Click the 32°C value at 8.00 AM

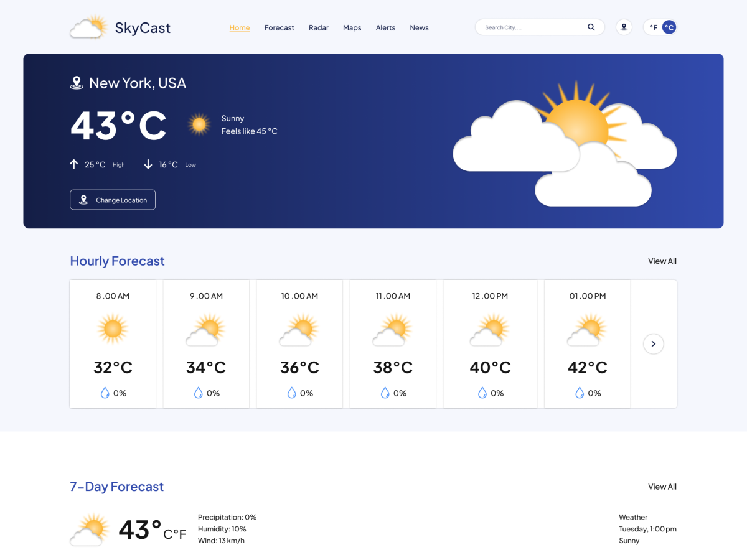coord(113,367)
